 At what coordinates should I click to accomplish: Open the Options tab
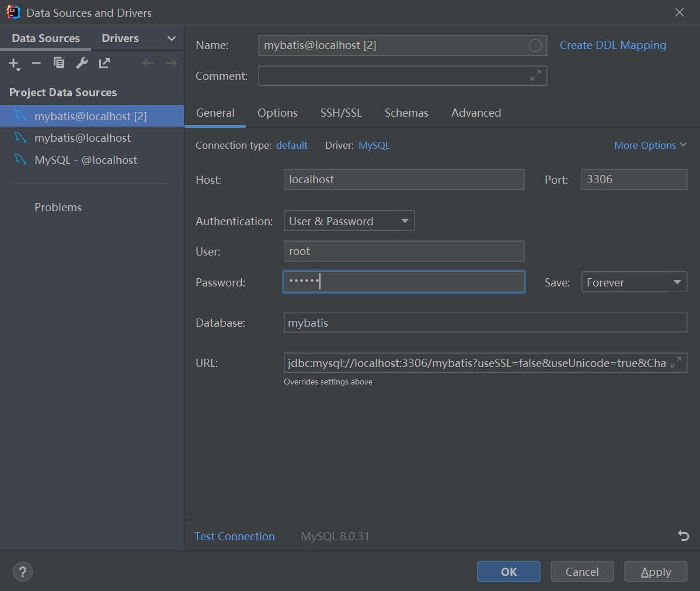point(277,113)
